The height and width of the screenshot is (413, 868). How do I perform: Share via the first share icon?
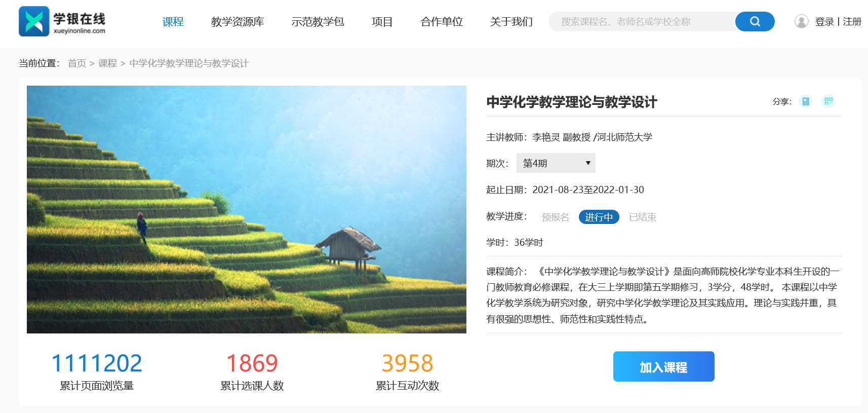click(x=806, y=101)
